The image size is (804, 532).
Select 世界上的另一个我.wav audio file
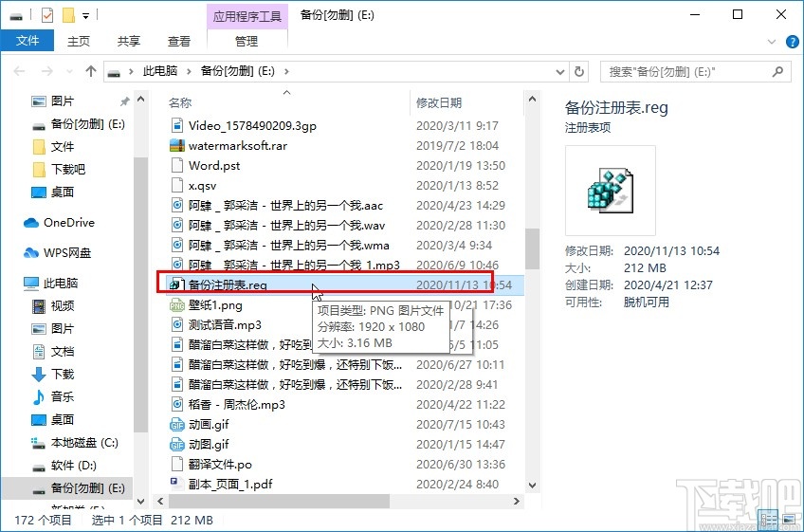click(x=286, y=226)
